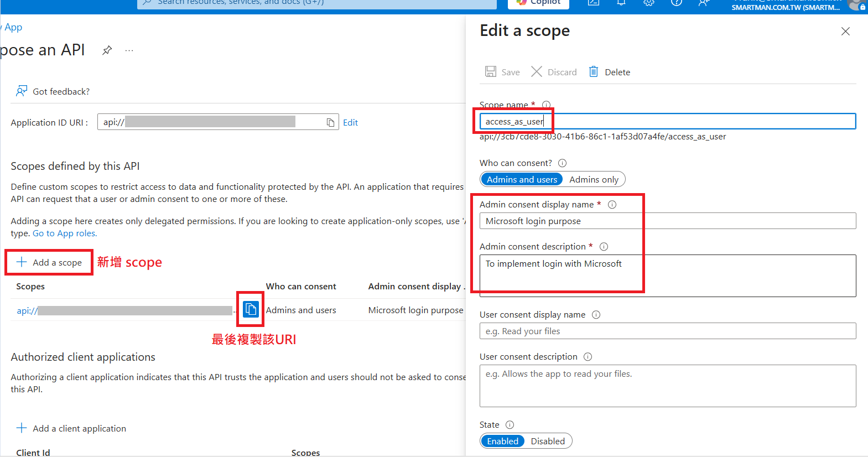Click the Admins and users table cell

click(x=301, y=310)
